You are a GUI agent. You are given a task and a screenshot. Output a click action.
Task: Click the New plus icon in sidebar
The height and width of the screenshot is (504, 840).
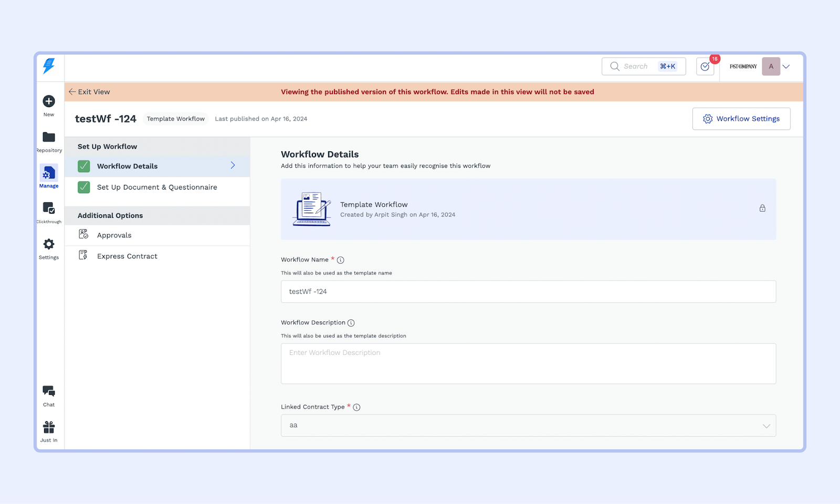click(49, 101)
